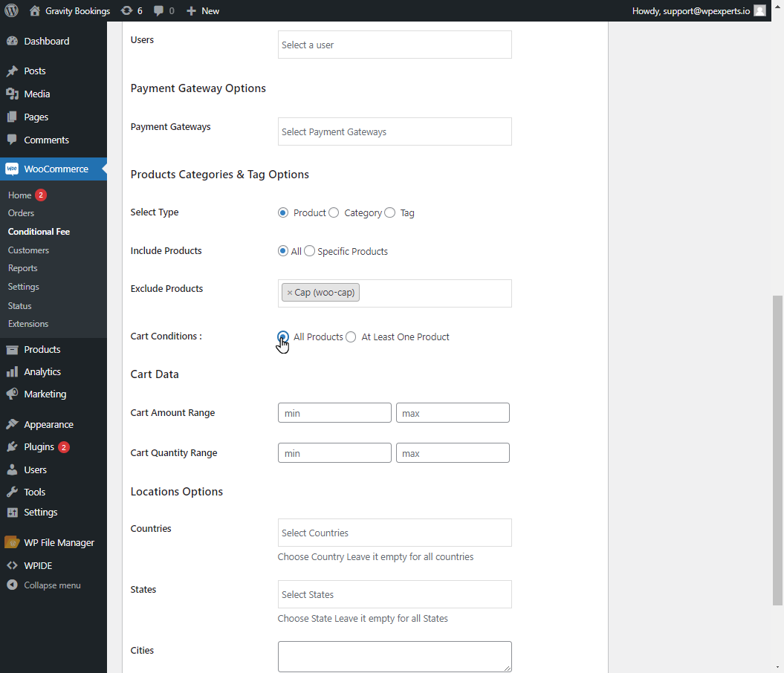Screen dimensions: 784x673
Task: Open WooCommerce Settings submenu item
Action: (x=24, y=287)
